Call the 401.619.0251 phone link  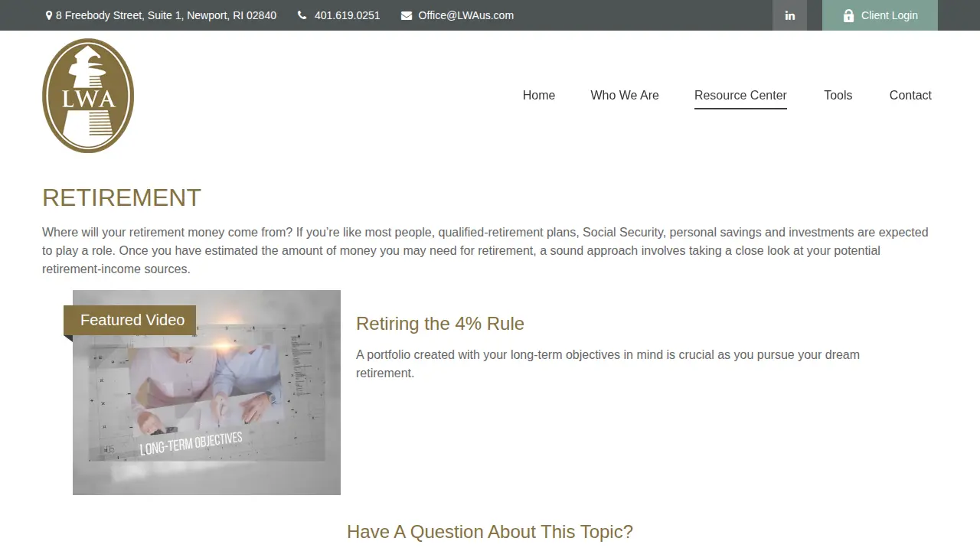tap(347, 15)
